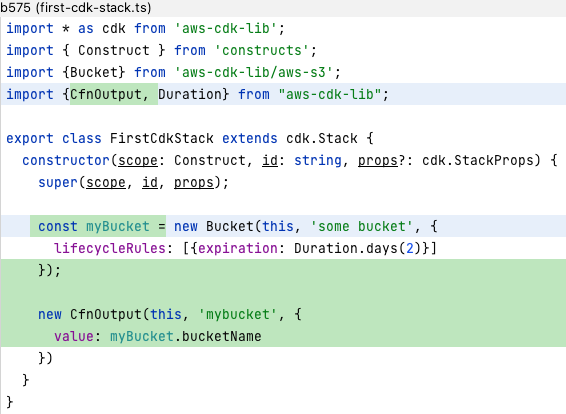Click 'some bucket' string literal
The height and width of the screenshot is (414, 566).
pos(361,226)
